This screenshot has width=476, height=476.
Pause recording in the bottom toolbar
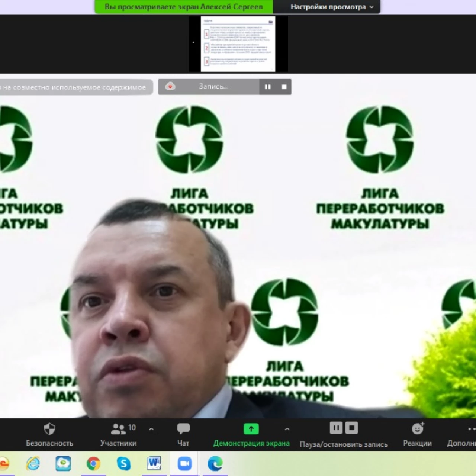(336, 428)
